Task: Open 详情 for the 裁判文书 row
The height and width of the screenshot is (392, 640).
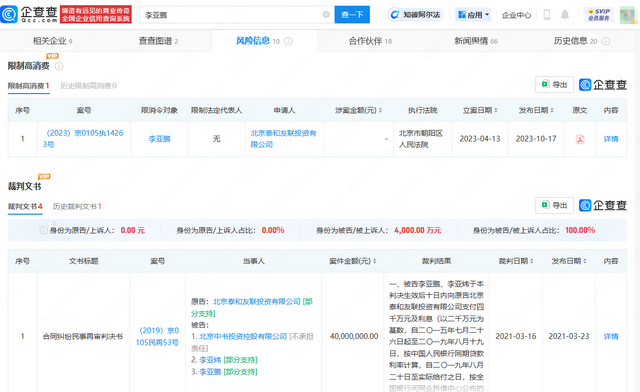Action: tap(611, 336)
